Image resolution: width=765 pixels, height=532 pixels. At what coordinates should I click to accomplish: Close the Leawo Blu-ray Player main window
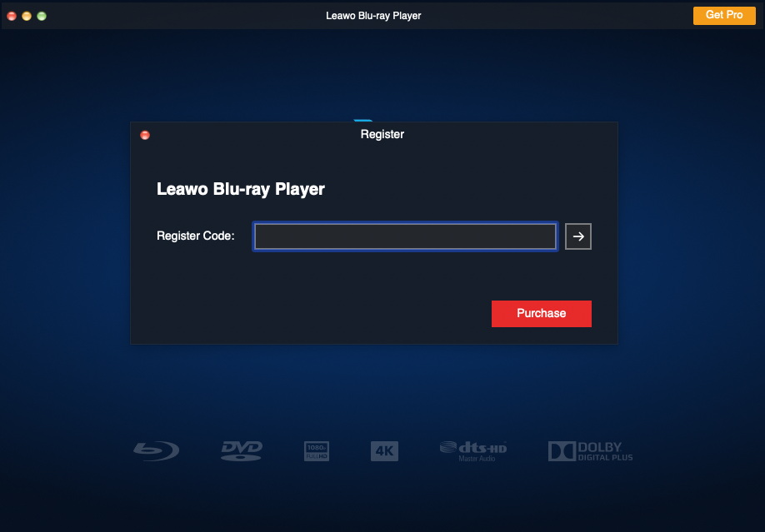click(x=12, y=16)
